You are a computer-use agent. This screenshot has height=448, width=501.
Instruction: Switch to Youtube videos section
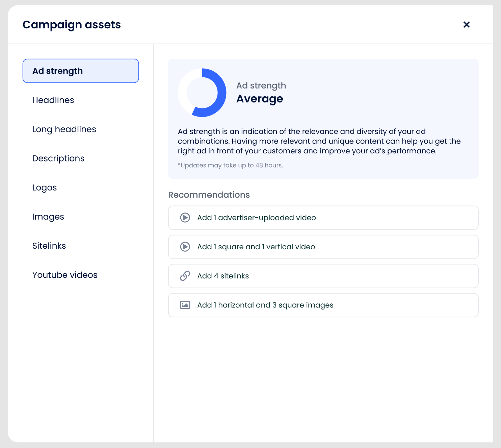tap(65, 275)
